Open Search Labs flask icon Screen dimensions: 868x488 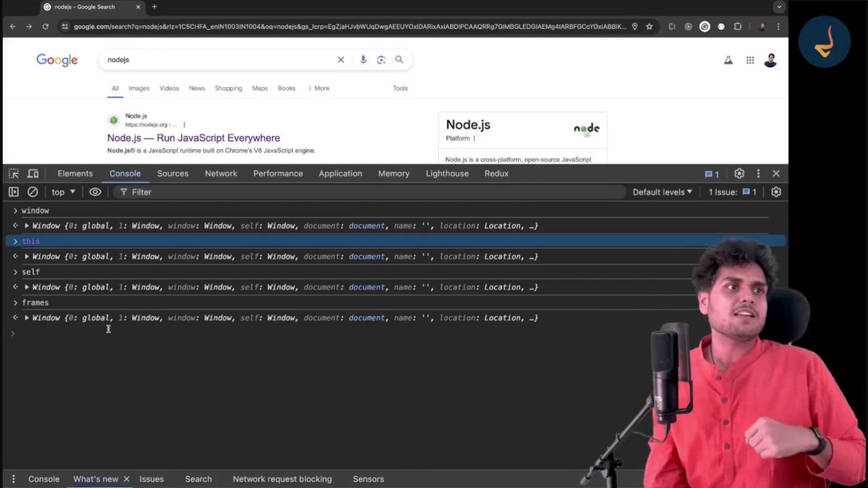pyautogui.click(x=728, y=60)
